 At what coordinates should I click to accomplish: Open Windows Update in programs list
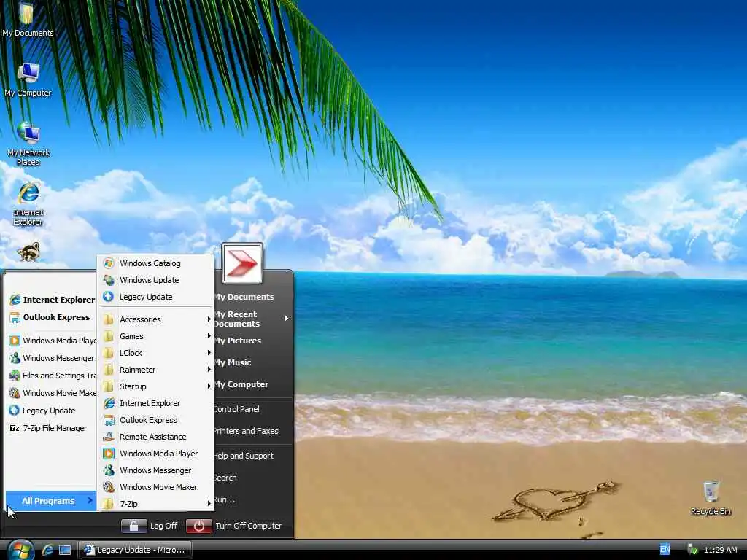(156, 280)
